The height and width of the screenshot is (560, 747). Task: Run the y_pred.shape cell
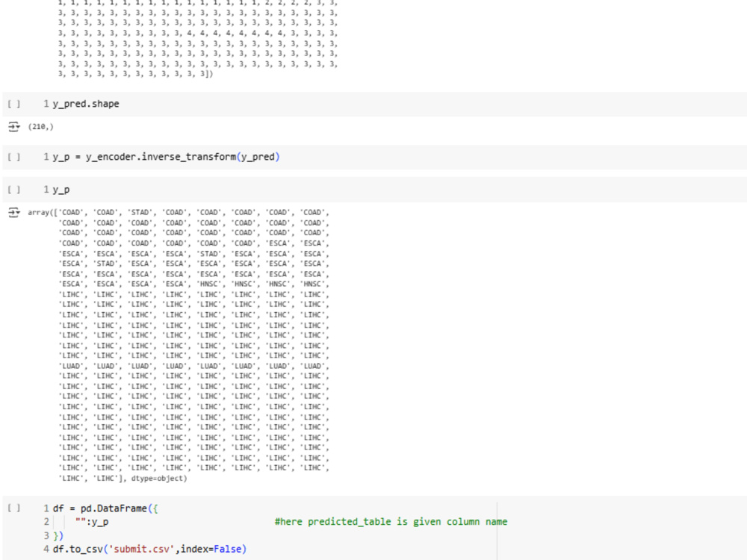[x=14, y=104]
